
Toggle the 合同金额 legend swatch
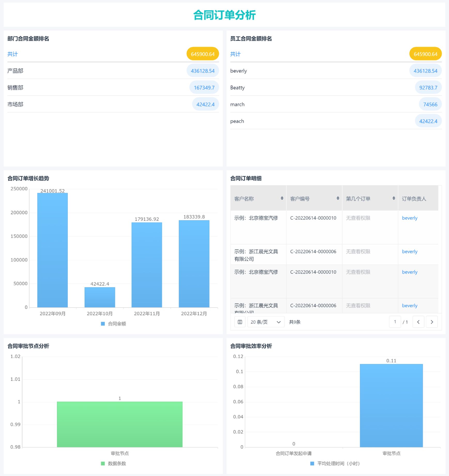(x=103, y=324)
